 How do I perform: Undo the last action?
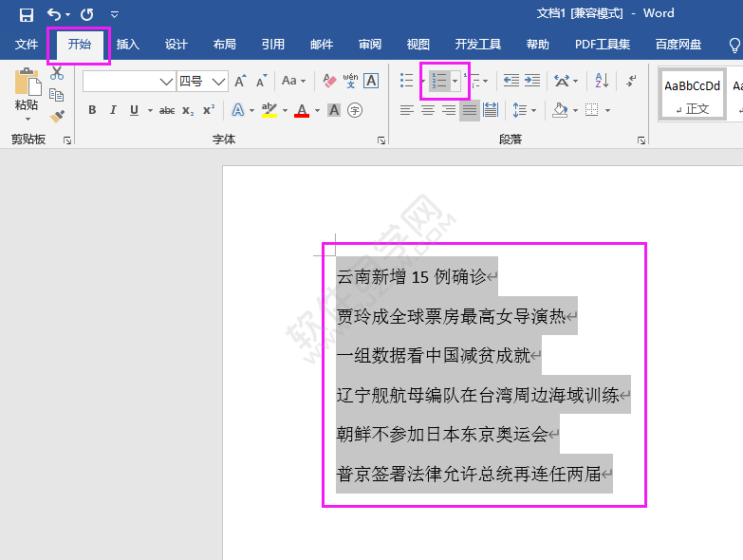(54, 14)
